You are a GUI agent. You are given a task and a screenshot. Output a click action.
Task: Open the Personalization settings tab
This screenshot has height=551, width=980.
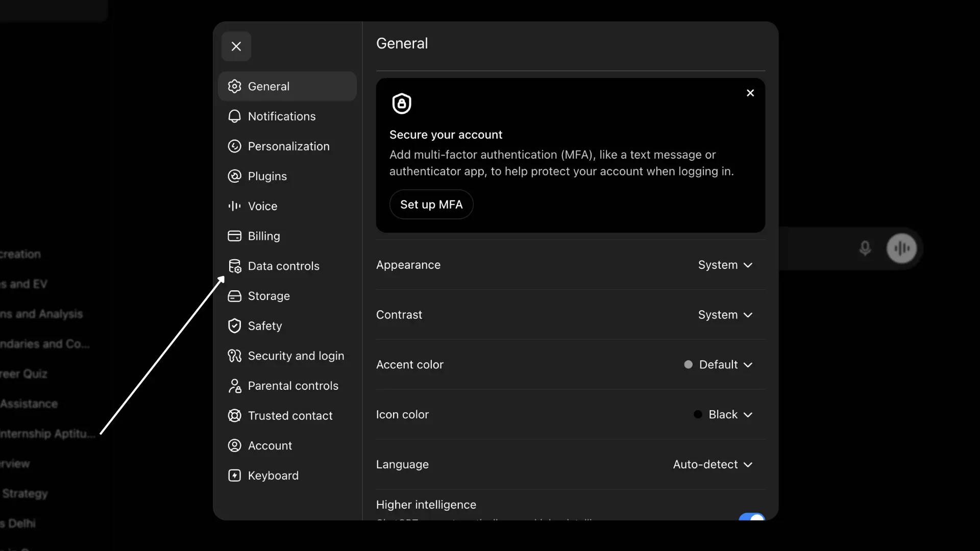pos(287,146)
